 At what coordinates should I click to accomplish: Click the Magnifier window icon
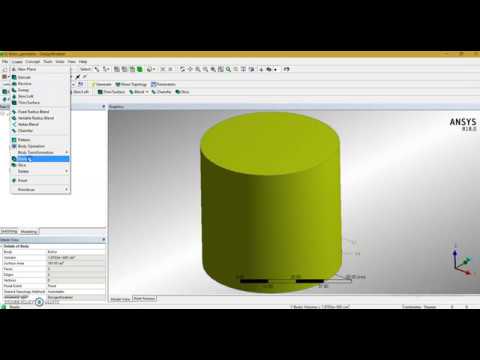tap(221, 69)
